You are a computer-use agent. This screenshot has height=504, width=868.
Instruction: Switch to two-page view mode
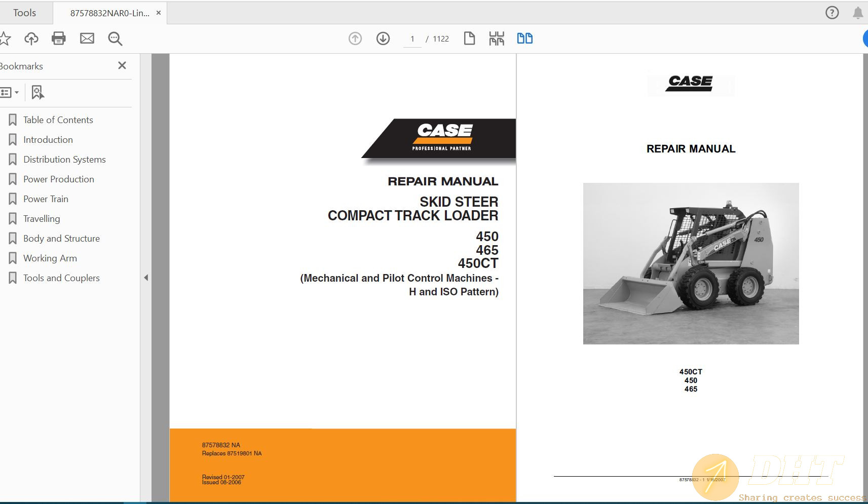[x=525, y=38]
